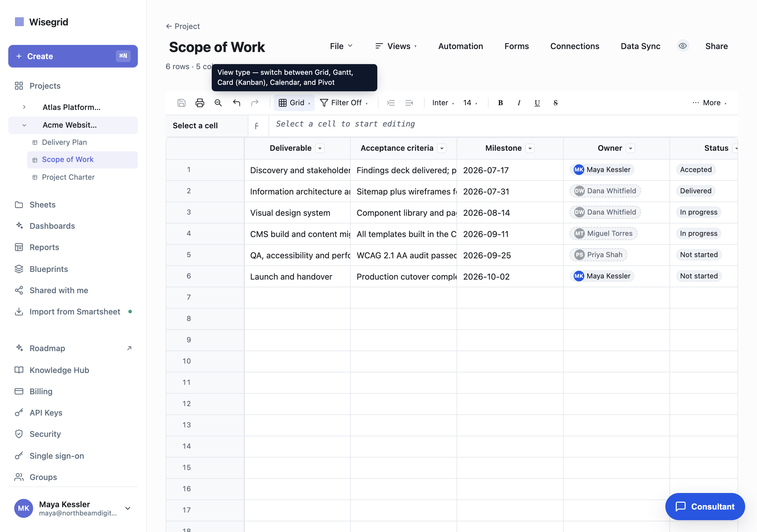Open the File menu
This screenshot has width=757, height=532.
tap(341, 46)
